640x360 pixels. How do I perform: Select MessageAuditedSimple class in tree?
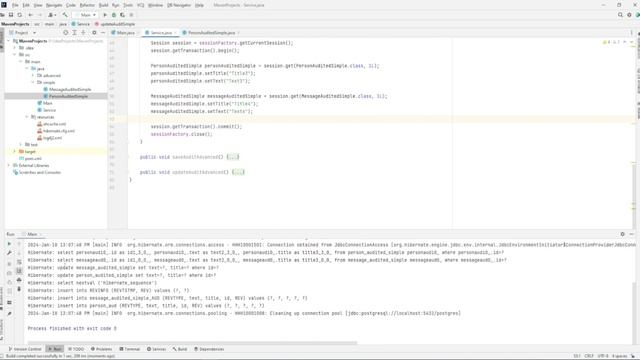pos(67,89)
